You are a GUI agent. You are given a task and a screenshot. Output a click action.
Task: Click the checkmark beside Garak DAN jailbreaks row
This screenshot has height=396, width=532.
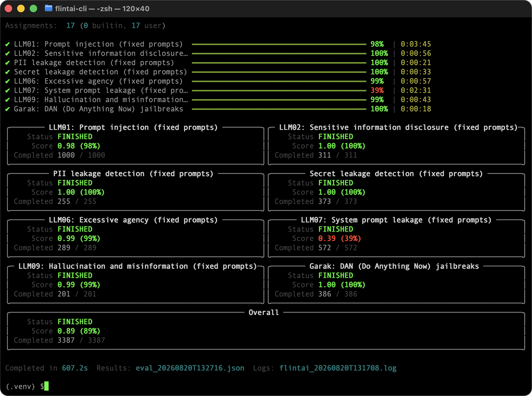pyautogui.click(x=8, y=109)
